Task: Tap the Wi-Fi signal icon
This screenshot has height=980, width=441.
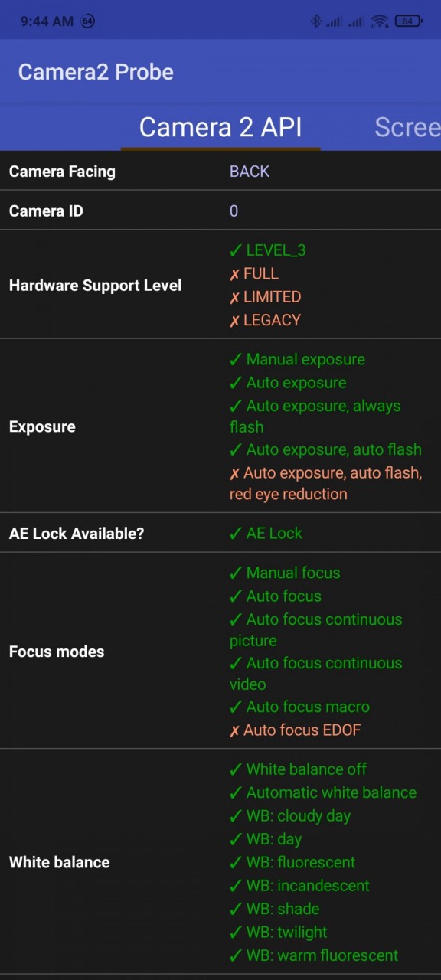Action: click(380, 21)
